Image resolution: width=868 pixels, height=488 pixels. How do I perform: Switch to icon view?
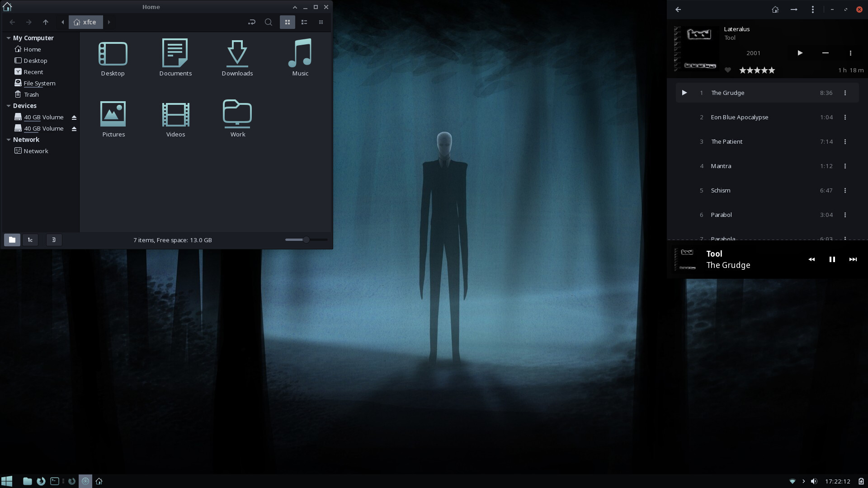(x=288, y=22)
